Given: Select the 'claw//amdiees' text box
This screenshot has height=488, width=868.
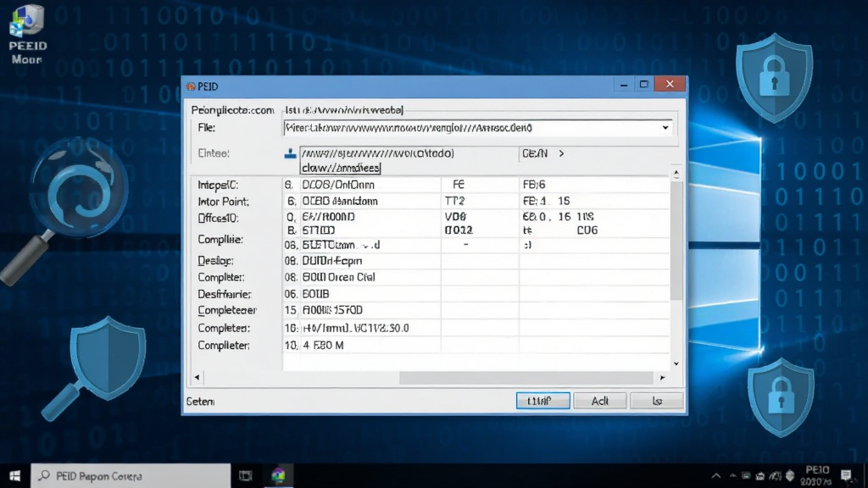Looking at the screenshot, I should click(x=341, y=168).
